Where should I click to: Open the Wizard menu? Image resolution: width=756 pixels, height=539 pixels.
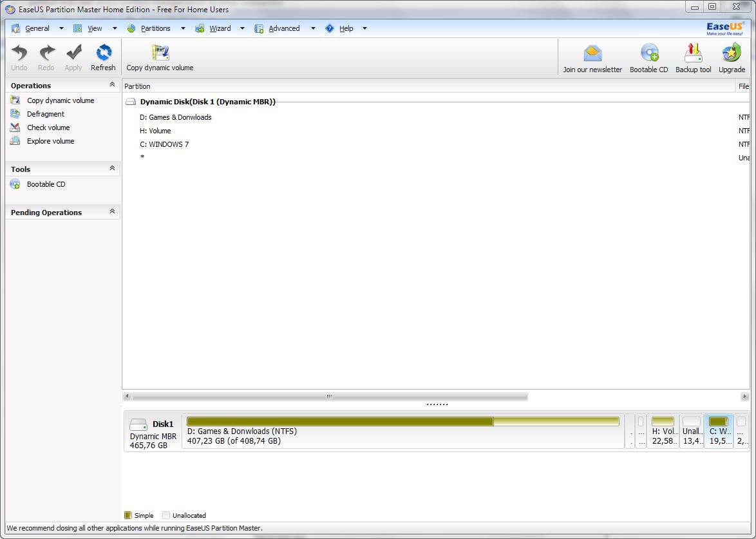(x=220, y=28)
